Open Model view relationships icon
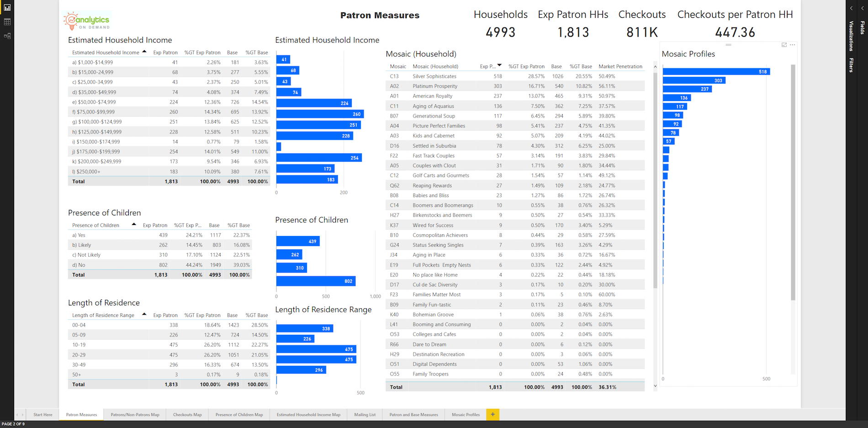Image resolution: width=868 pixels, height=428 pixels. [x=7, y=36]
